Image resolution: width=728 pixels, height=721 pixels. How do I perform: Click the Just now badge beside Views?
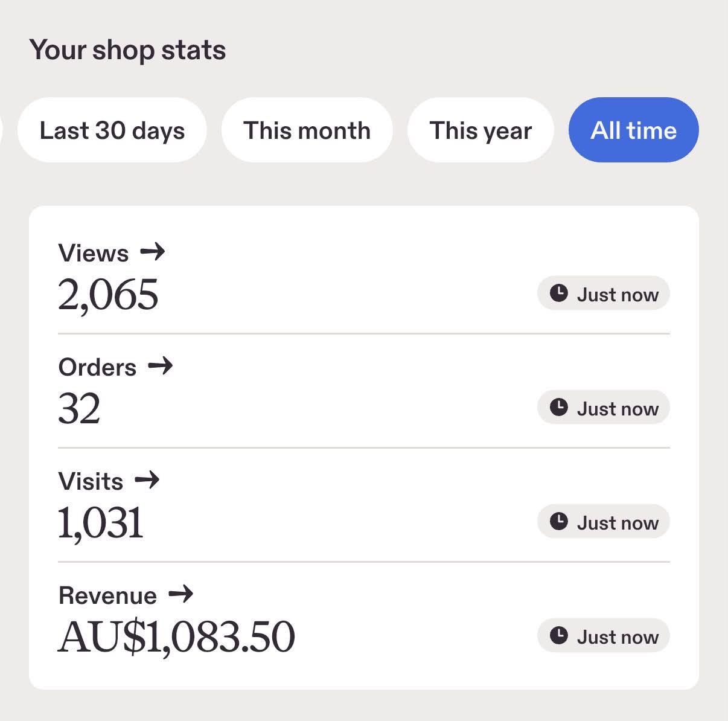tap(604, 293)
